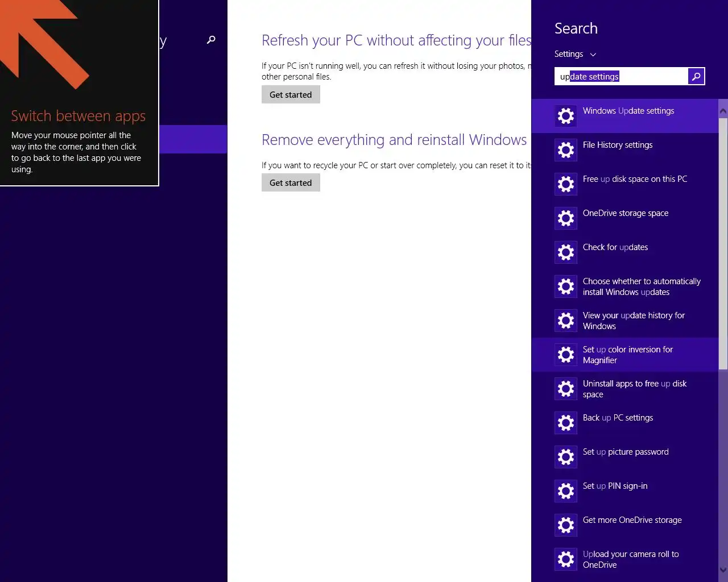Click the results list scroll down arrow

pos(723,569)
